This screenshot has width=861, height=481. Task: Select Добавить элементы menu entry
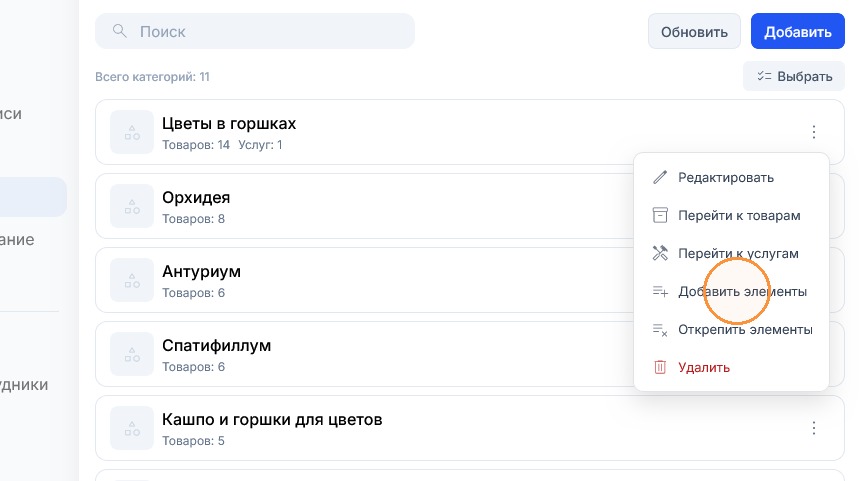click(731, 292)
